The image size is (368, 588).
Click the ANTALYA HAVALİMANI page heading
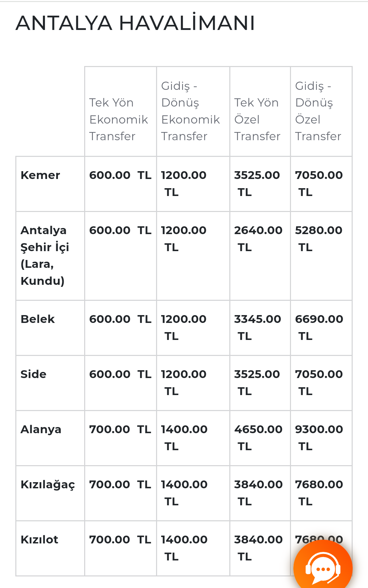point(135,23)
